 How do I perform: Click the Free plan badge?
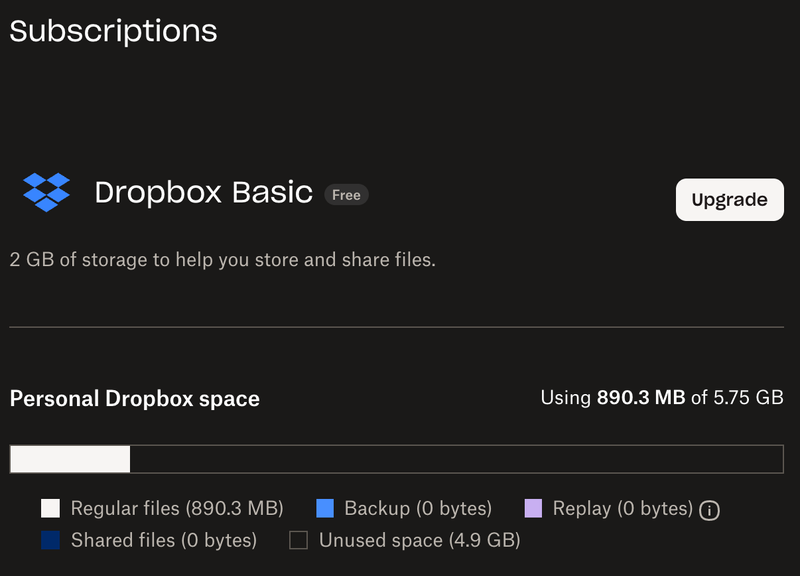tap(346, 195)
